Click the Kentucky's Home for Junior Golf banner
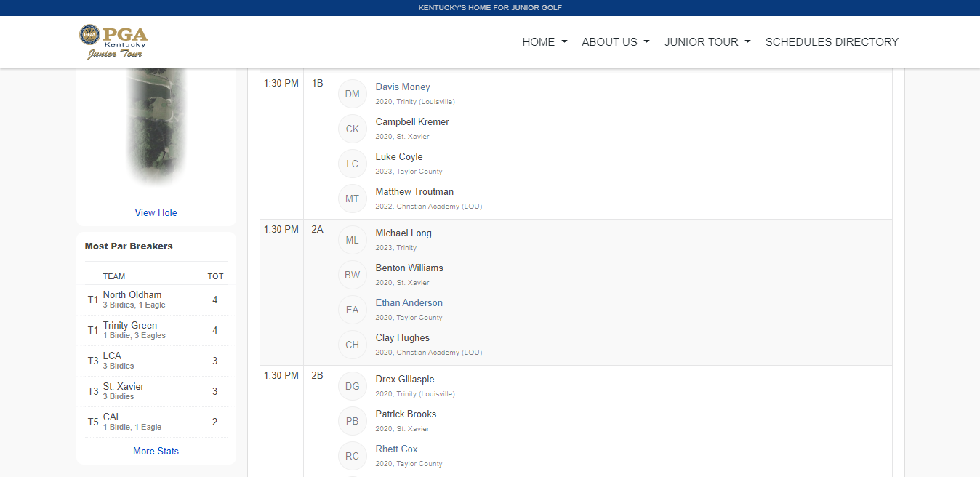The height and width of the screenshot is (477, 980). [x=490, y=8]
